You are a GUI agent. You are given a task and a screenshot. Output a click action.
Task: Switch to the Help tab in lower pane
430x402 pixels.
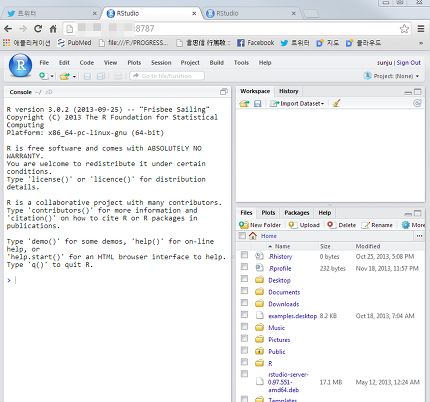[x=325, y=213]
